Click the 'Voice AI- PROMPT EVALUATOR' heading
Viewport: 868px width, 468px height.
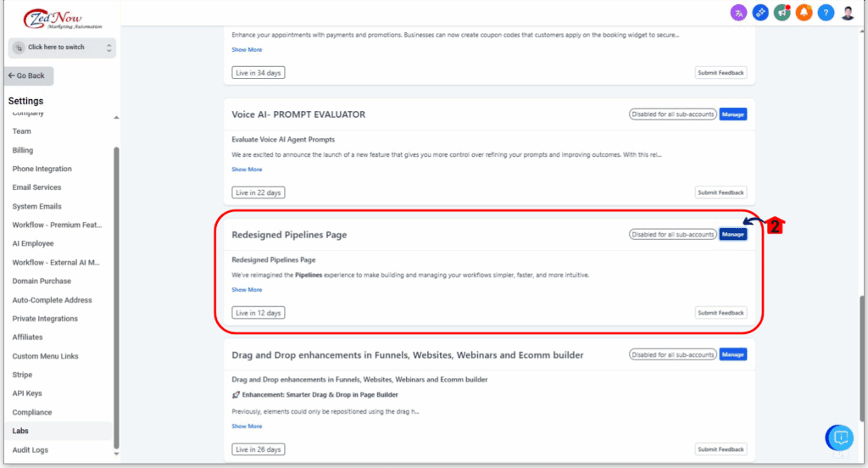(x=298, y=114)
